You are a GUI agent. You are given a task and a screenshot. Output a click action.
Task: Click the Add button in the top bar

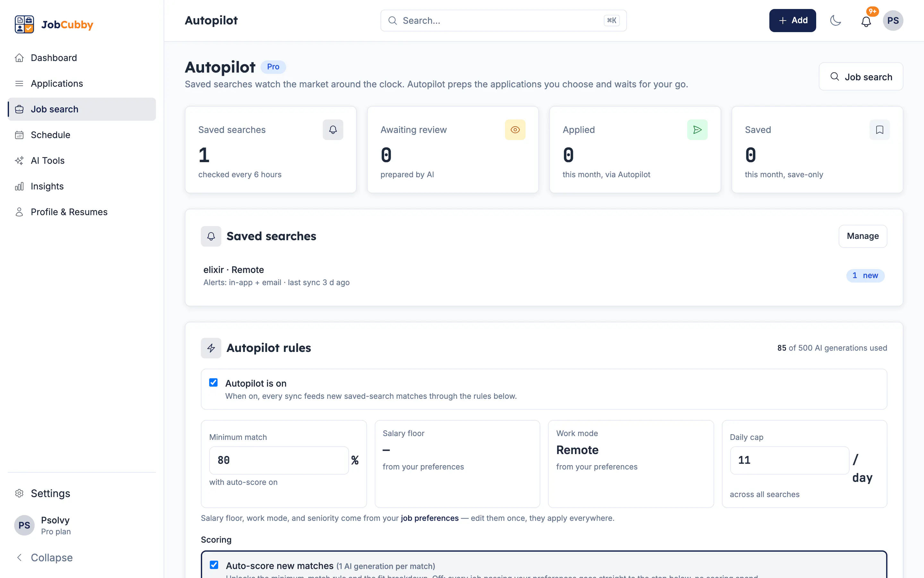pos(792,21)
